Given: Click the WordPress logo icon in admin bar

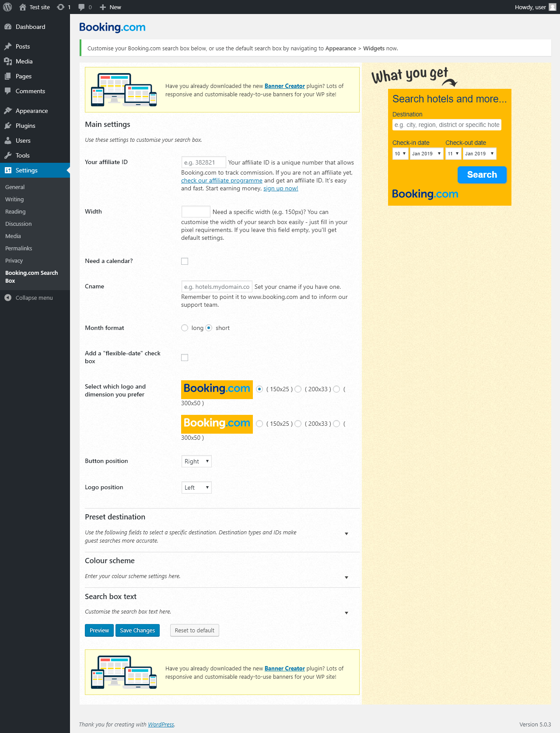Looking at the screenshot, I should pos(7,7).
